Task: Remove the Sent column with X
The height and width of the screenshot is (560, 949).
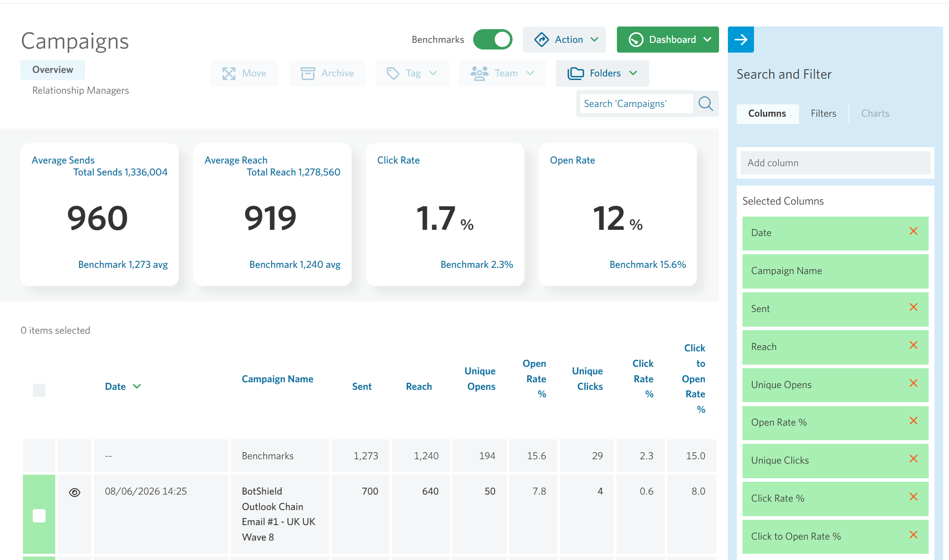Action: click(x=914, y=307)
